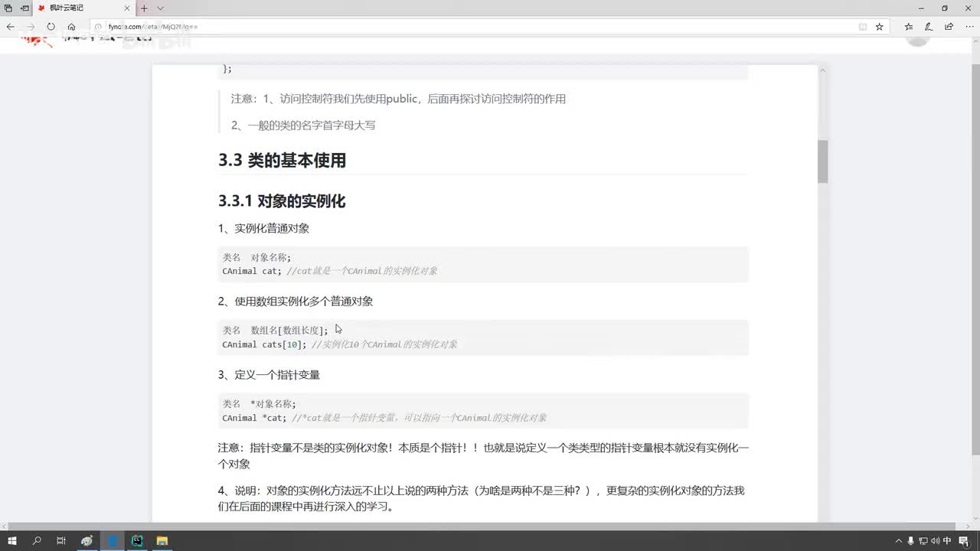Add page to favorites with star
980x551 pixels.
[x=880, y=26]
